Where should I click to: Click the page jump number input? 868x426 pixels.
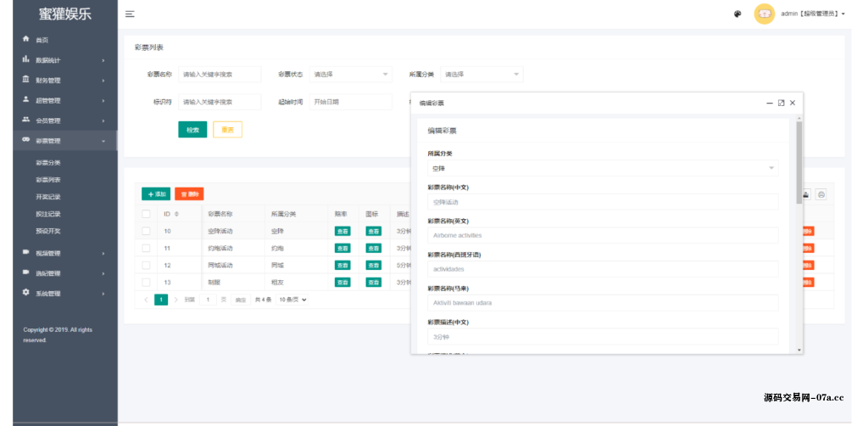209,300
